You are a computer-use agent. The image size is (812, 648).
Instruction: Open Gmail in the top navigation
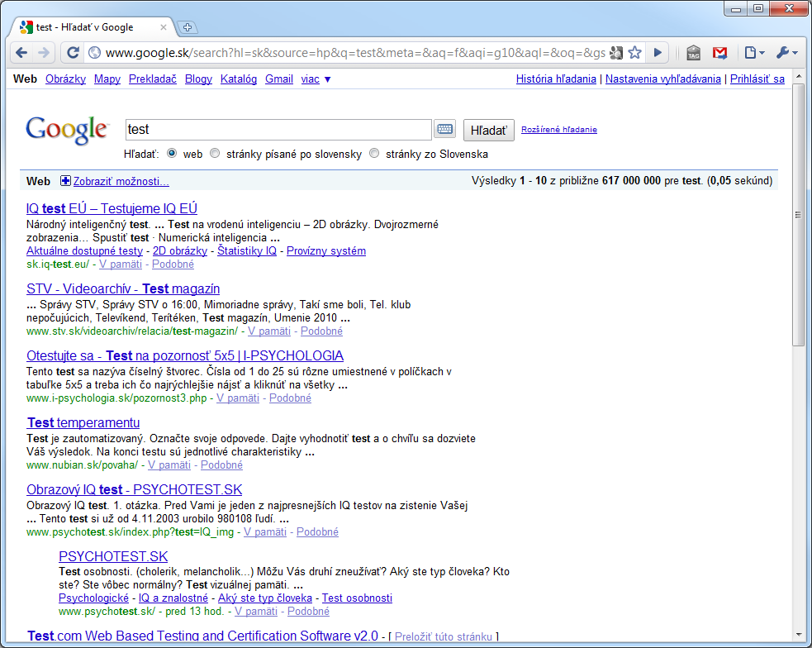click(x=279, y=79)
